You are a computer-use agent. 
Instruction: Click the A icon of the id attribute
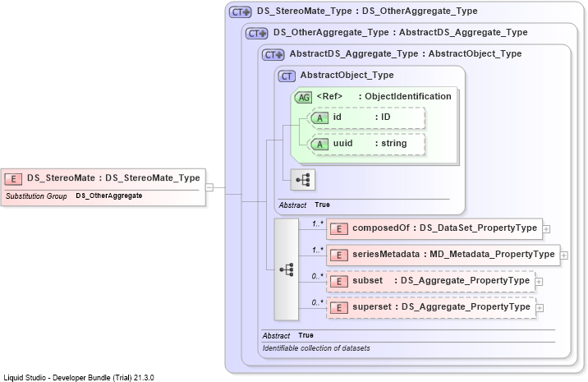(319, 118)
